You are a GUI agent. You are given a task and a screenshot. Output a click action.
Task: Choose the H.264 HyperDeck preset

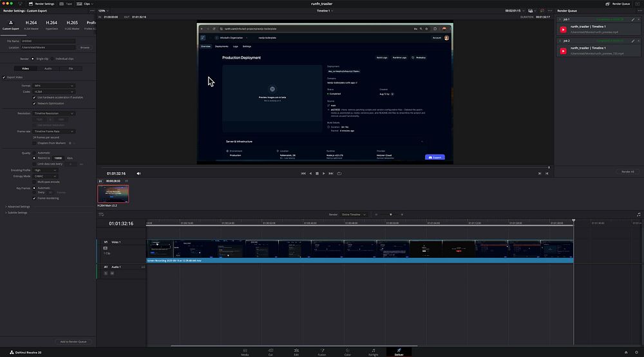click(52, 25)
